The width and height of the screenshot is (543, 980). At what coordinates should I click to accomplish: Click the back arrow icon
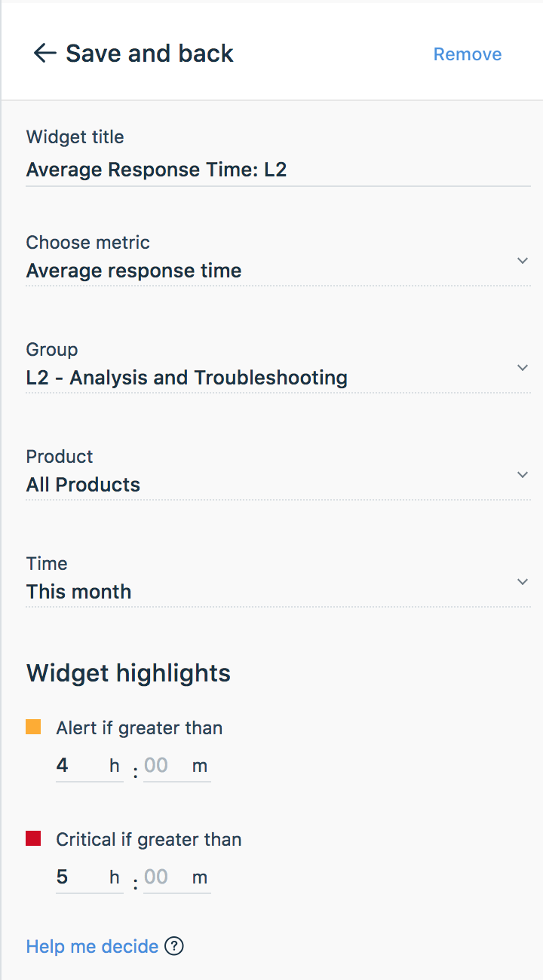click(45, 53)
